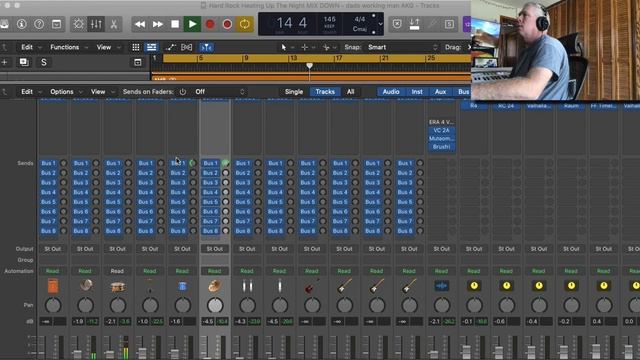Open Sends on Faders Off dropdown
640x360 pixels.
220,92
